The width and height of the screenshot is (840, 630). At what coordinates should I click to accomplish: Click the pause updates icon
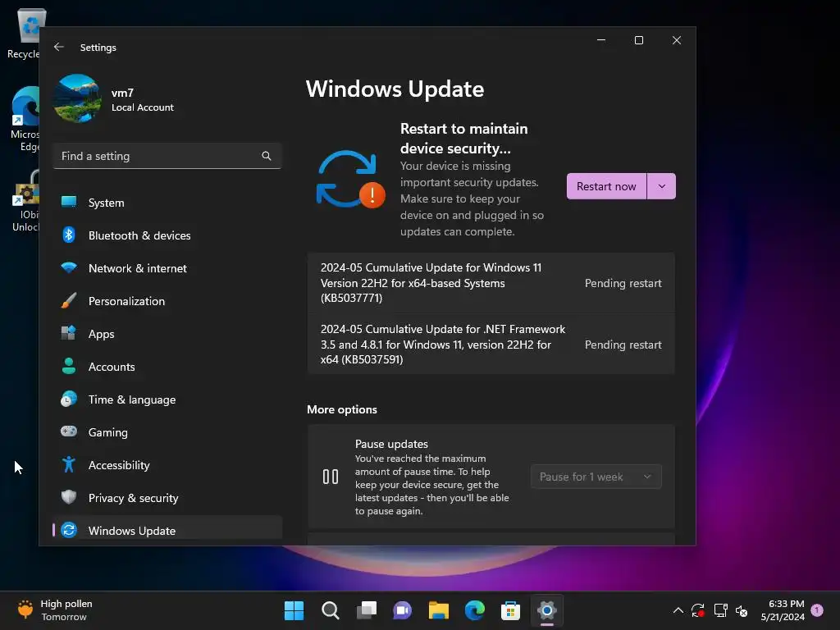click(x=331, y=477)
